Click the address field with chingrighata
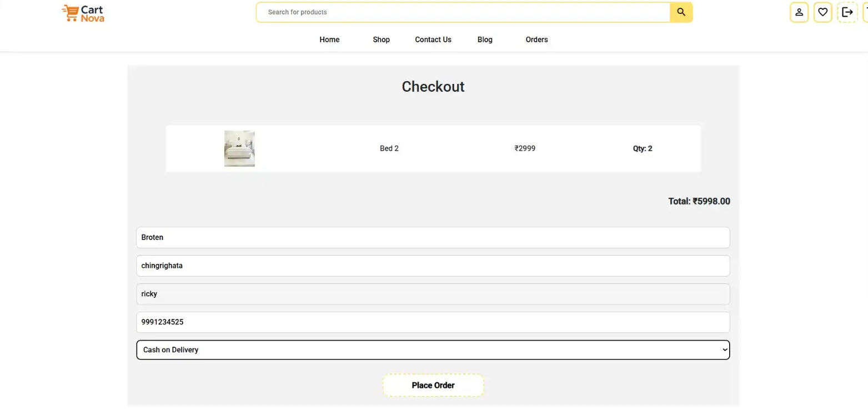 pos(433,266)
